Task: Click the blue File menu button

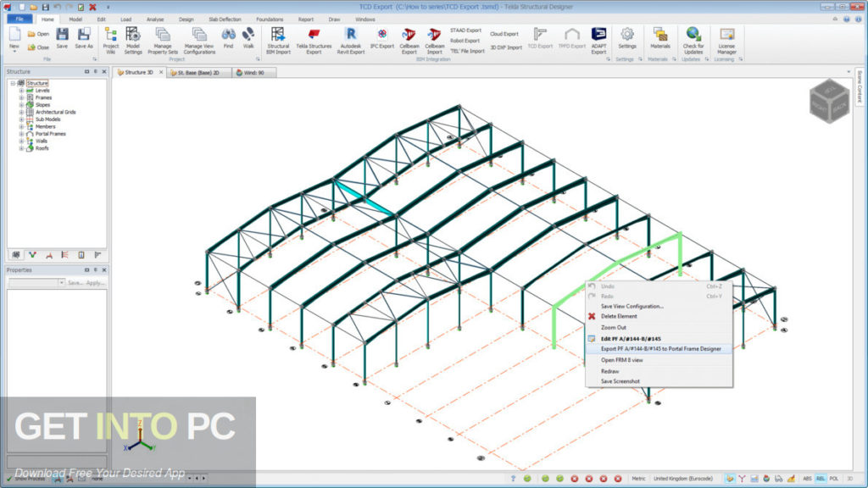Action: (19, 19)
